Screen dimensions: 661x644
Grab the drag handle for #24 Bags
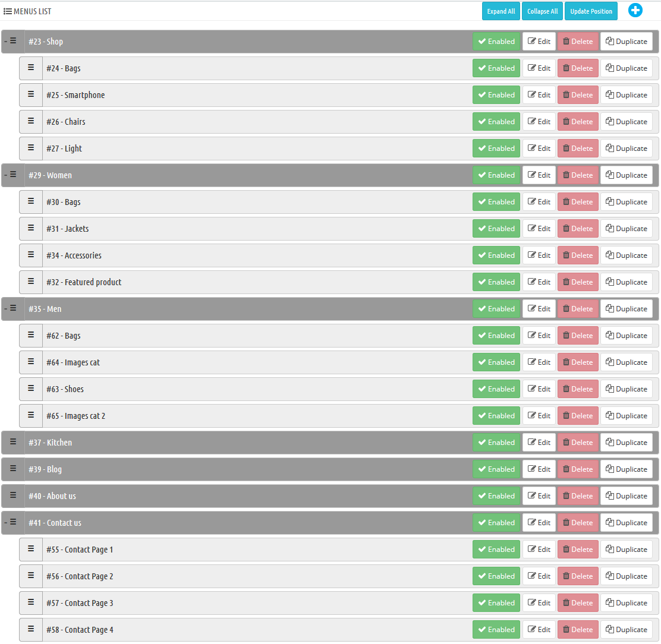coord(31,68)
